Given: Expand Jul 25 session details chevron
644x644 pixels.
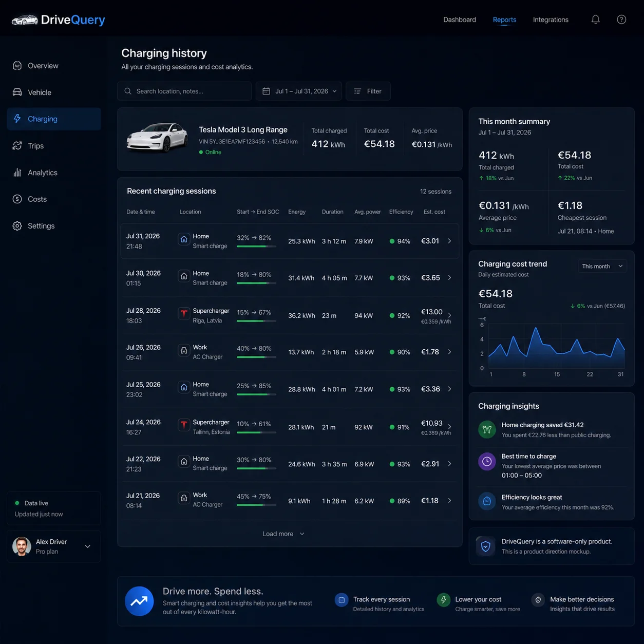Looking at the screenshot, I should [449, 389].
